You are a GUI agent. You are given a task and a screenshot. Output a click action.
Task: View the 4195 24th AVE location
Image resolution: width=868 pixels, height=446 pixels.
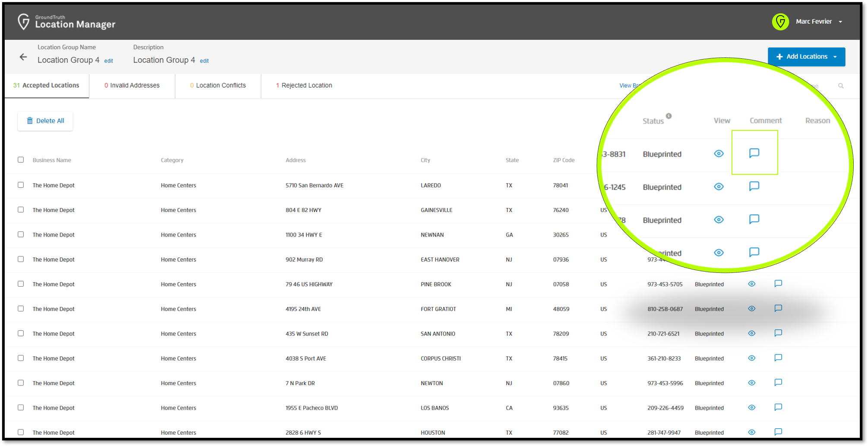[752, 309]
